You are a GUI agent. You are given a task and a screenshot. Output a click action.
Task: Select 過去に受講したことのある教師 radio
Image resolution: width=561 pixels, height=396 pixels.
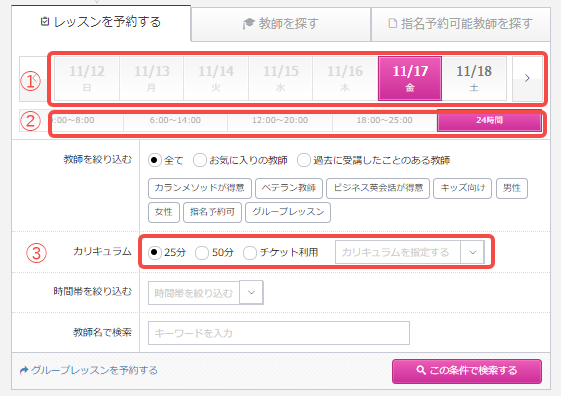(303, 160)
